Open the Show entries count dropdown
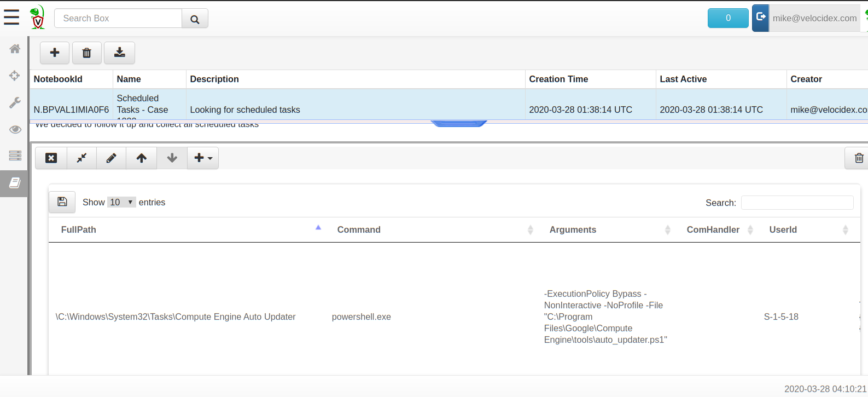 tap(121, 202)
